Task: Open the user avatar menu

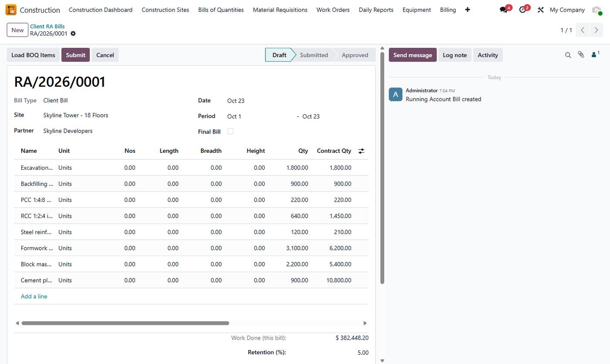Action: 596,10
